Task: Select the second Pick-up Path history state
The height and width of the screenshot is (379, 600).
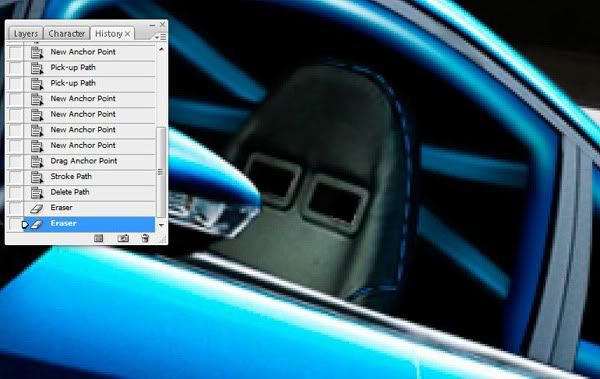Action: 89,83
